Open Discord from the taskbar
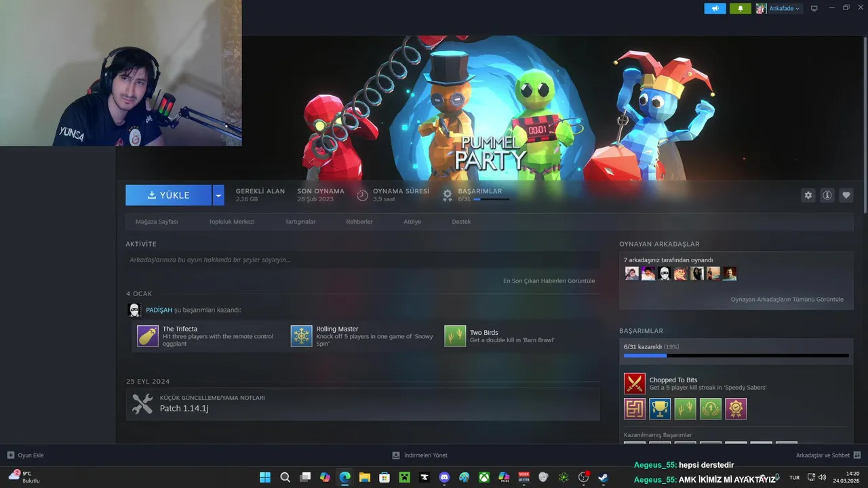Image resolution: width=868 pixels, height=488 pixels. pos(444,477)
